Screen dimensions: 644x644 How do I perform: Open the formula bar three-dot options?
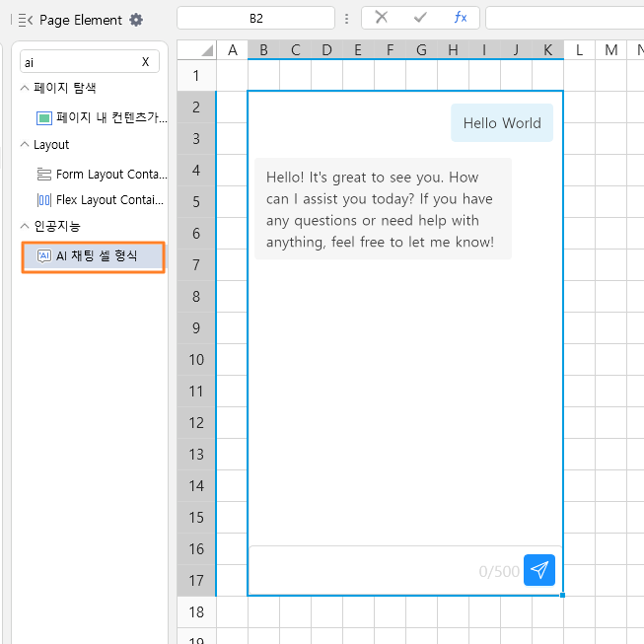pyautogui.click(x=347, y=19)
